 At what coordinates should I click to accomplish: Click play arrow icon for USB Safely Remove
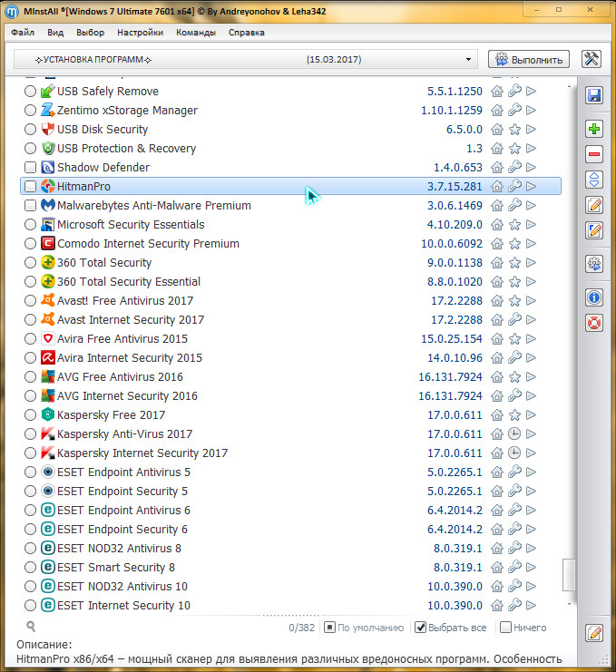click(x=531, y=91)
